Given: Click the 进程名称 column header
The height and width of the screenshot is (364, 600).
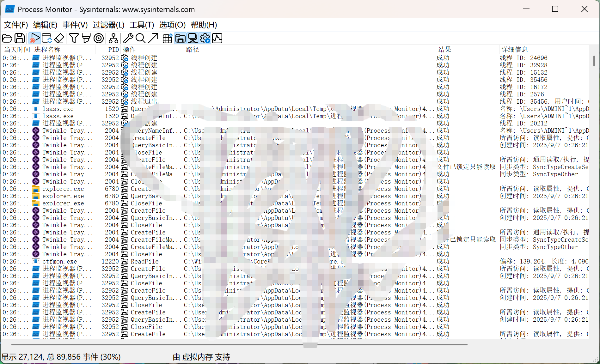Looking at the screenshot, I should coord(63,50).
